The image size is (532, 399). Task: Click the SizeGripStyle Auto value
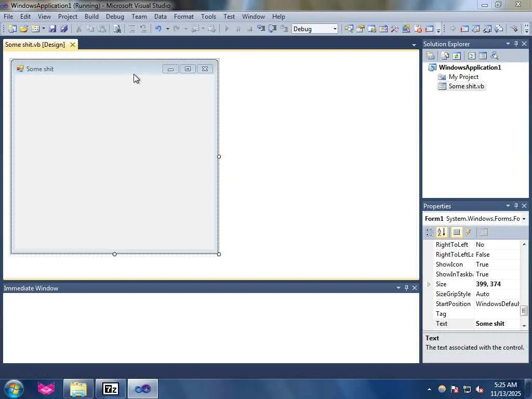497,294
